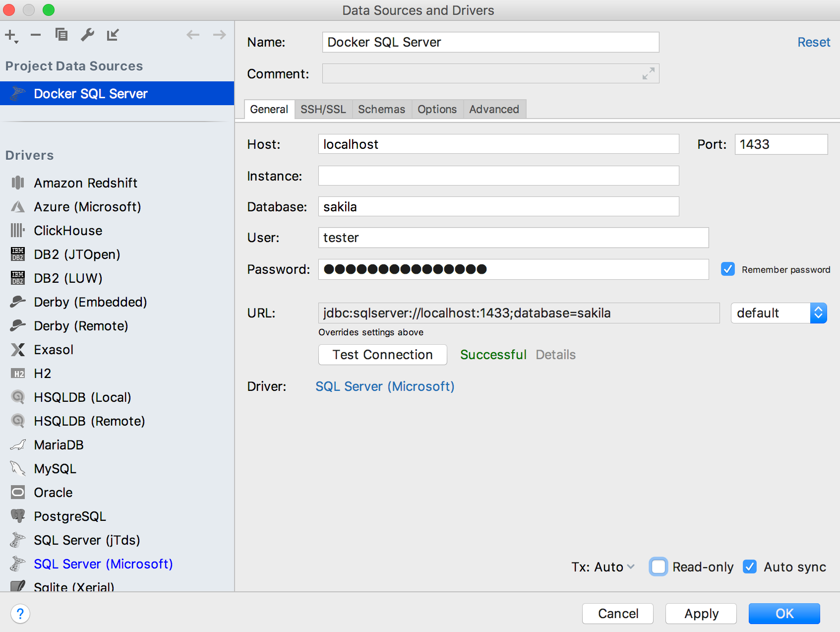
Task: Click the back navigation arrow
Action: [x=193, y=35]
